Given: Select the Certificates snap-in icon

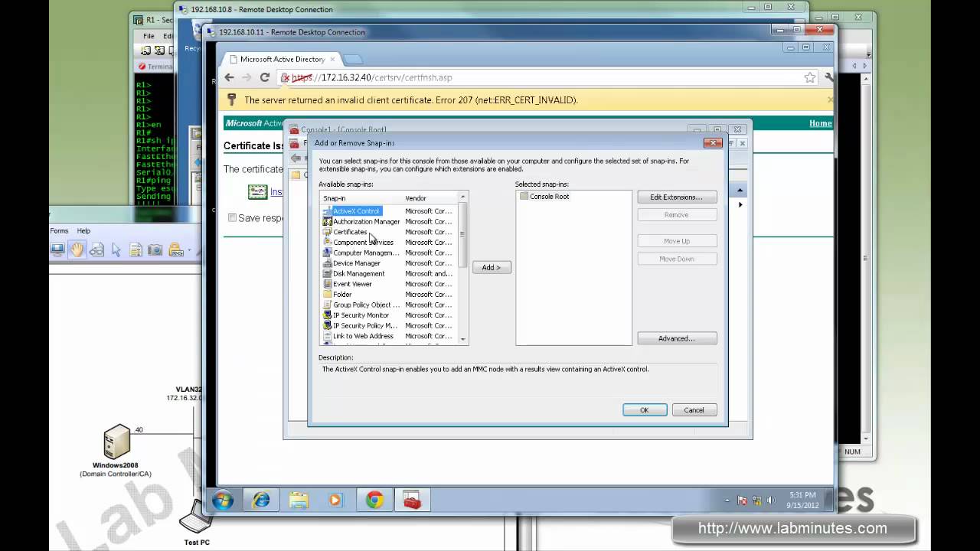Looking at the screenshot, I should pyautogui.click(x=327, y=232).
